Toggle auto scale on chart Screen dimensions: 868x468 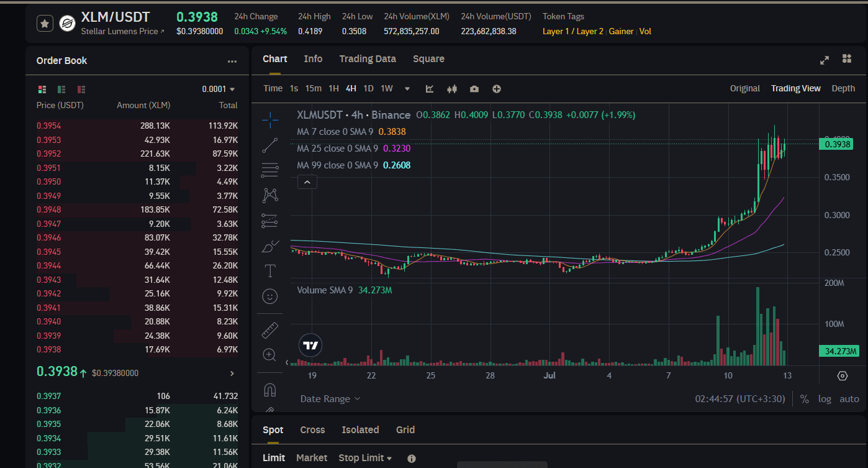[849, 399]
